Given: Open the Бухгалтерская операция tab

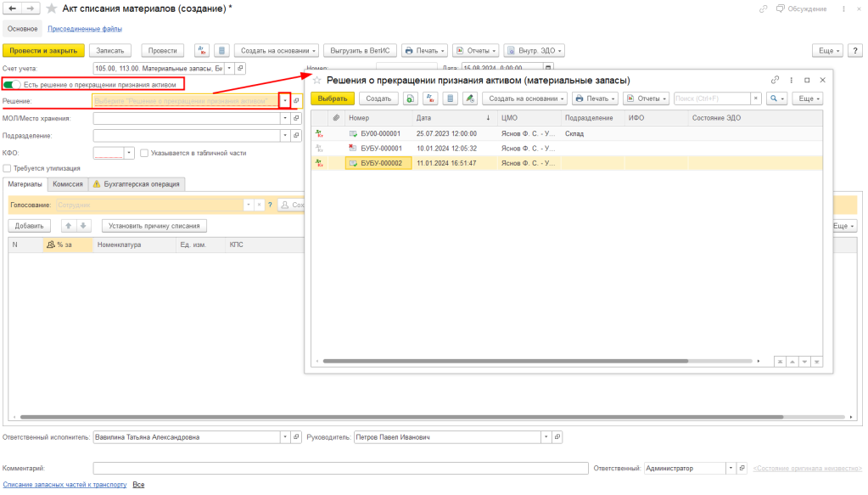Looking at the screenshot, I should pos(137,183).
